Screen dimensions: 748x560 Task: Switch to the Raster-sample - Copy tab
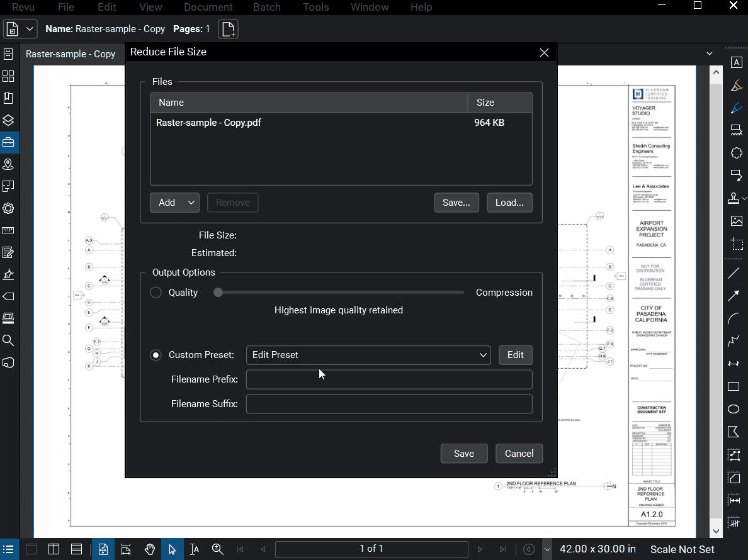coord(71,53)
